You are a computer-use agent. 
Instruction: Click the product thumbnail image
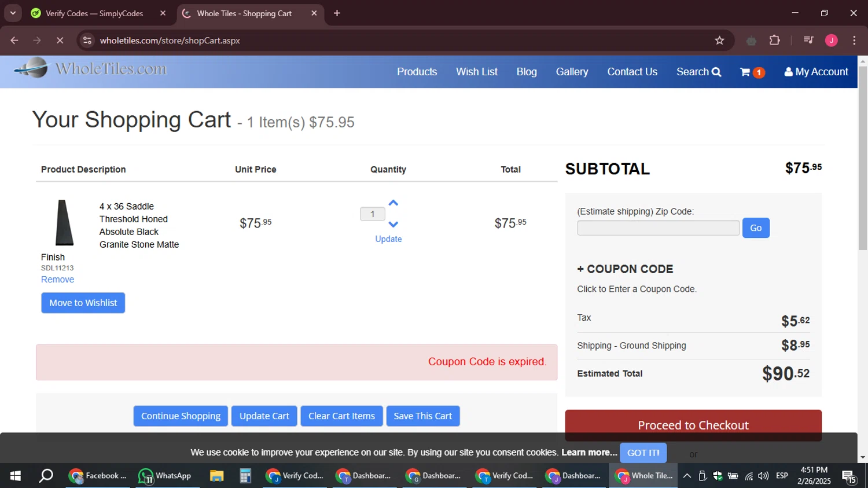(64, 223)
